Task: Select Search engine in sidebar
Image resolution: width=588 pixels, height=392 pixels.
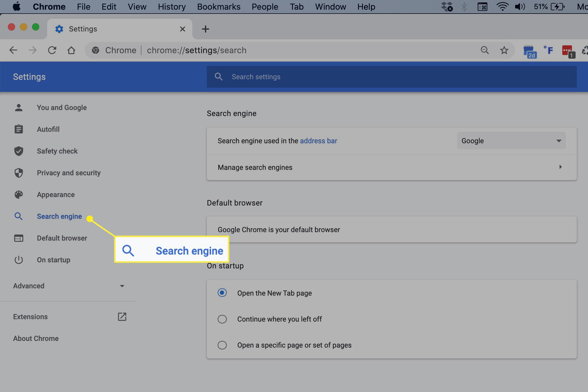Action: coord(59,216)
